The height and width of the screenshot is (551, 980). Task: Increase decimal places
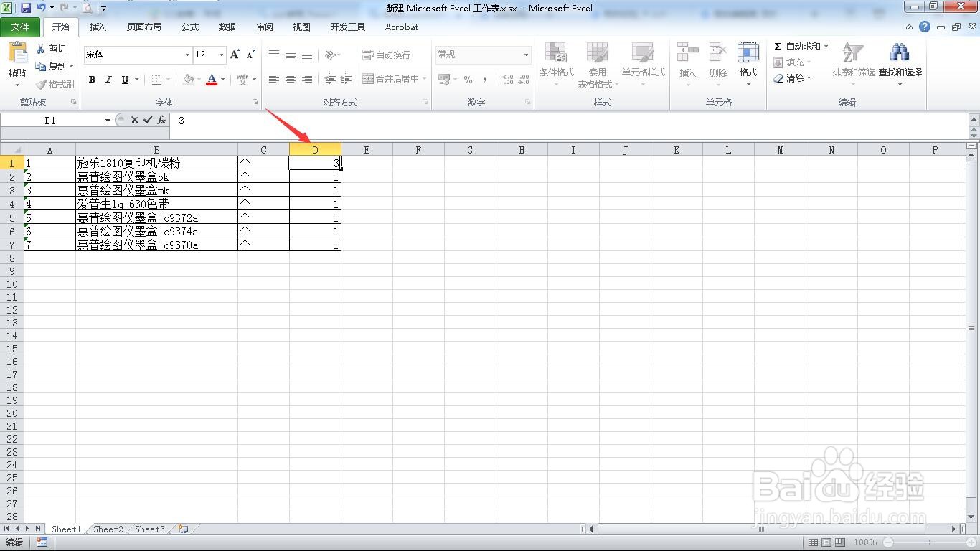507,79
